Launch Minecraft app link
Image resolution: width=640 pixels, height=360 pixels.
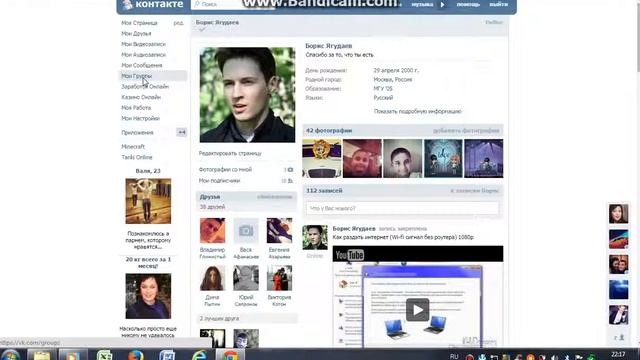(x=133, y=147)
